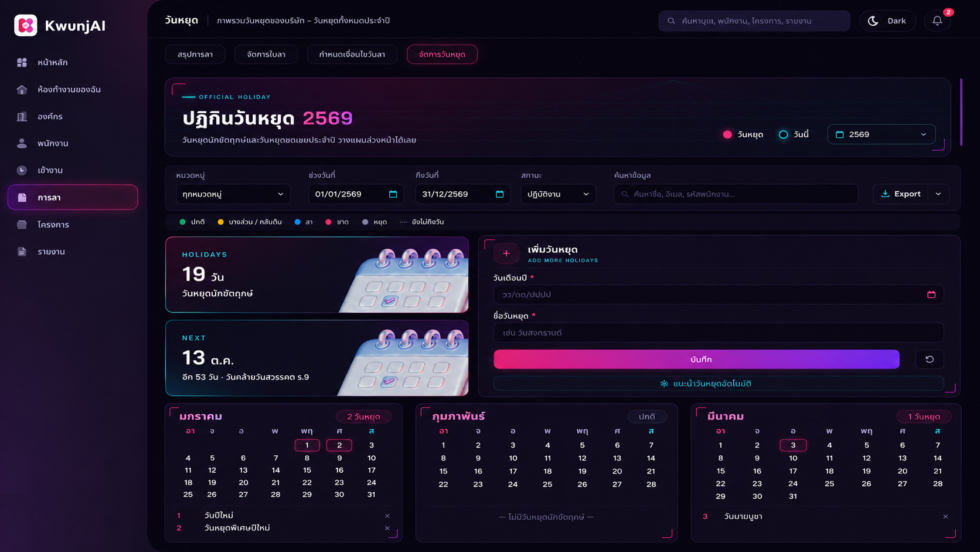Screen dimensions: 980x552
Task: Open องค์กร via its building icon
Action: [x=22, y=116]
